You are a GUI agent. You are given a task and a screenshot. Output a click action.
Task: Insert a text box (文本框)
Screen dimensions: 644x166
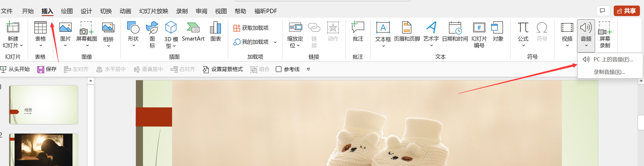point(383,34)
